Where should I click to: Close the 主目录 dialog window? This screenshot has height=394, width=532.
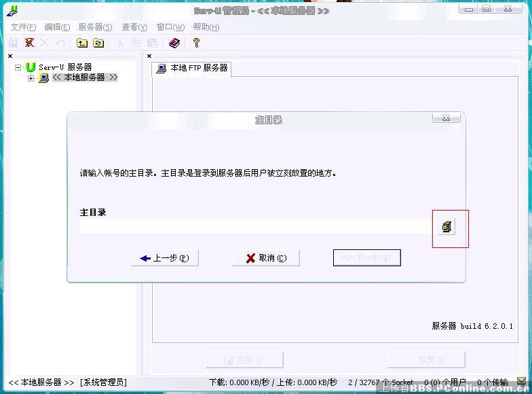pyautogui.click(x=446, y=118)
